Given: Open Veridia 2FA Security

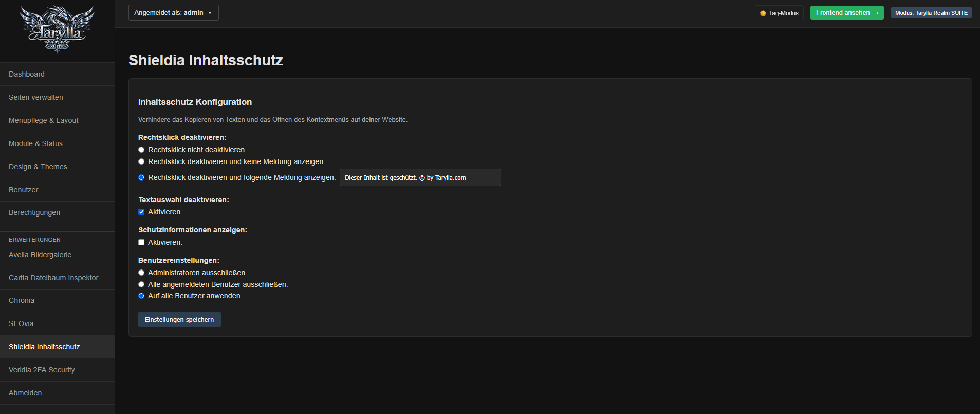Looking at the screenshot, I should pos(57,370).
